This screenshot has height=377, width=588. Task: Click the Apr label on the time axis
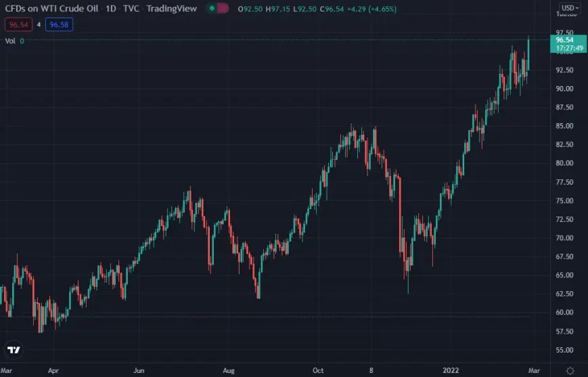tap(53, 371)
